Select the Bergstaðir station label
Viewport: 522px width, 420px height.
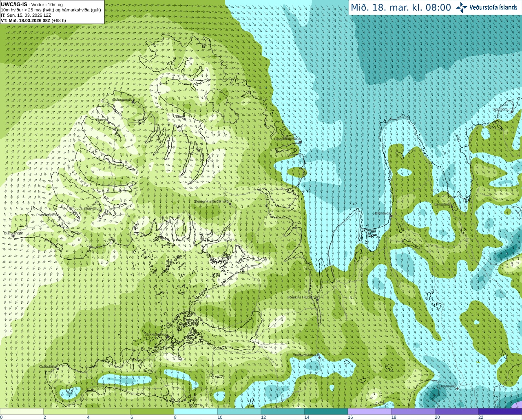coord(442,204)
